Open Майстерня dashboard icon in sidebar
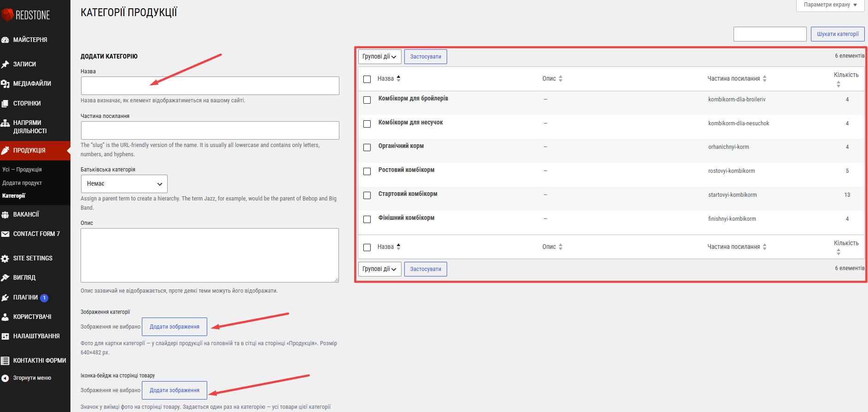Viewport: 868px width, 412px height. (5, 40)
